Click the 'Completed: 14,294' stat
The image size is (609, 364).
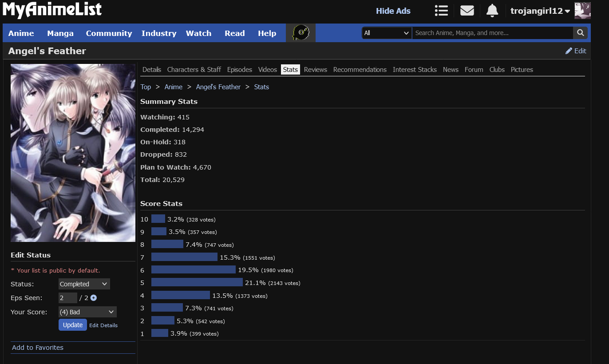click(x=172, y=130)
